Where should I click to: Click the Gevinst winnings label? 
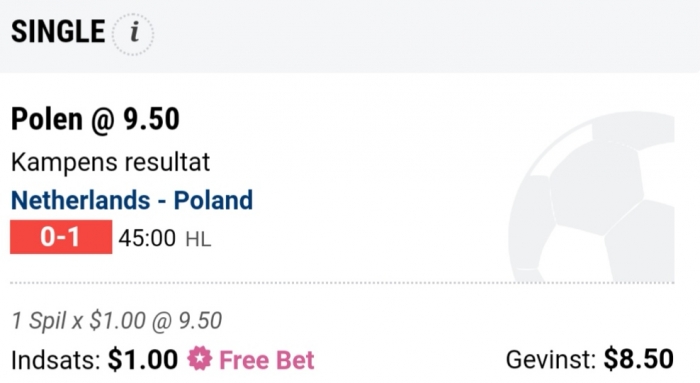tap(551, 359)
